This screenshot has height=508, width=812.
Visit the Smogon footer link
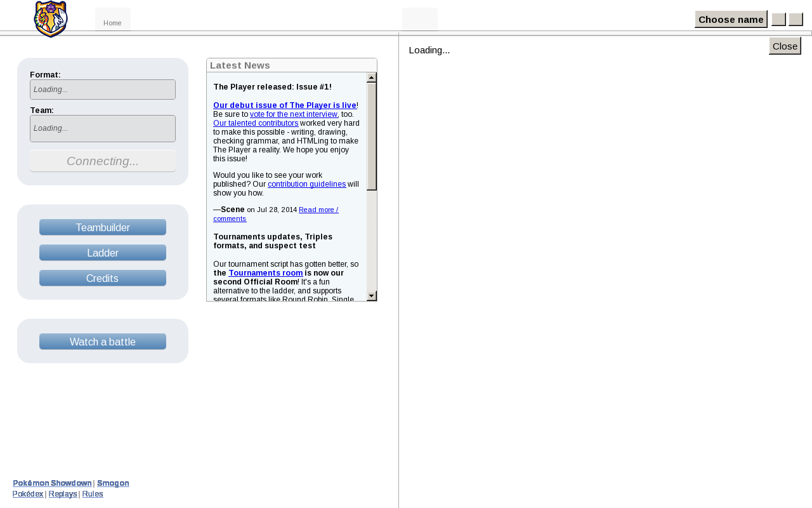(113, 483)
